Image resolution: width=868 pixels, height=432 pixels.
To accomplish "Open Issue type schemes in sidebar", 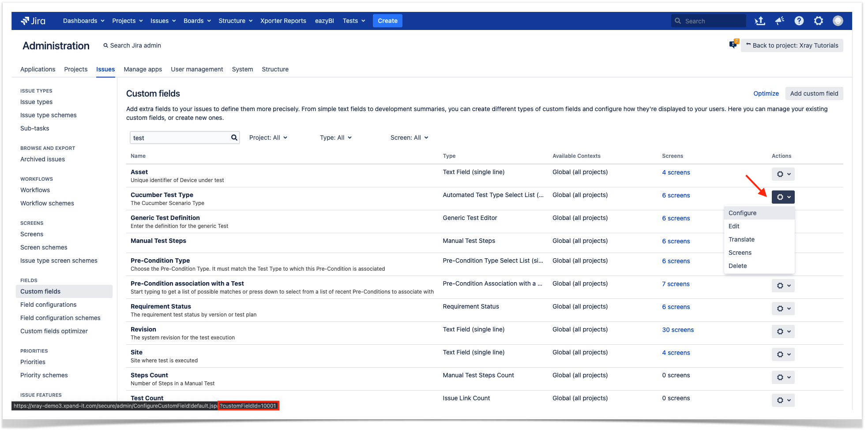I will [x=48, y=115].
